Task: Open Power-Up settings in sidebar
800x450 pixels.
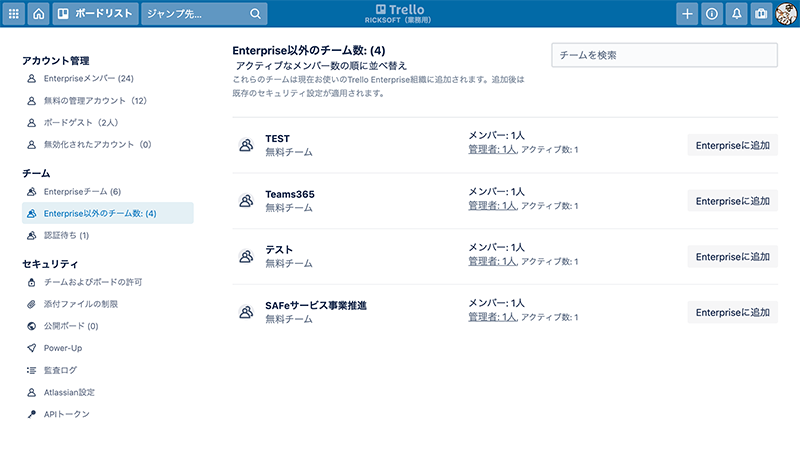Action: point(63,348)
